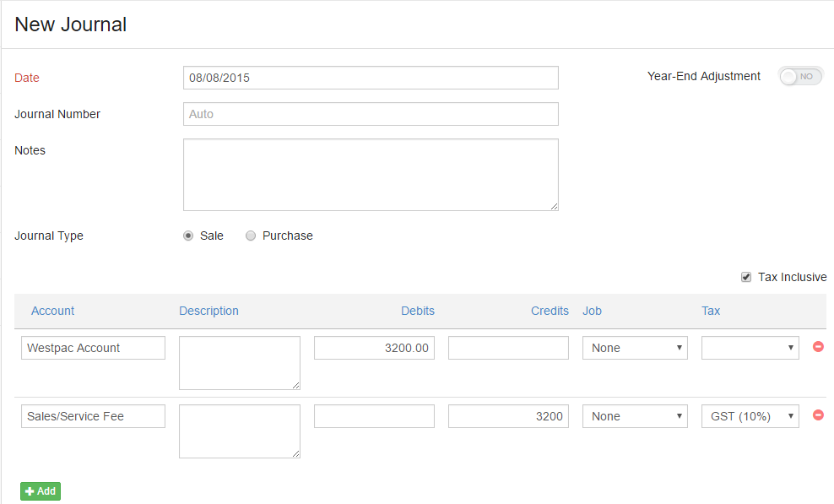Screen dimensions: 834x504
Task: Focus the Date field showing 08/08/2015
Action: [371, 78]
